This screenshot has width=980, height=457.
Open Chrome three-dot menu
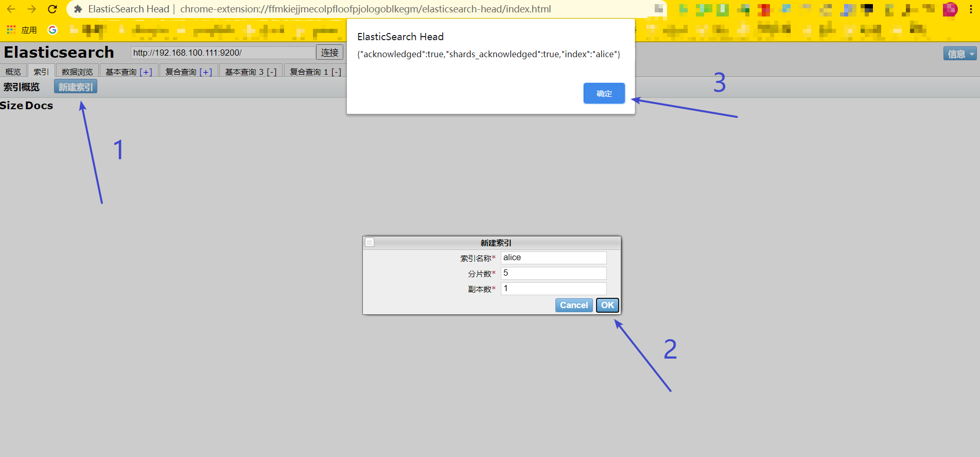click(x=971, y=9)
